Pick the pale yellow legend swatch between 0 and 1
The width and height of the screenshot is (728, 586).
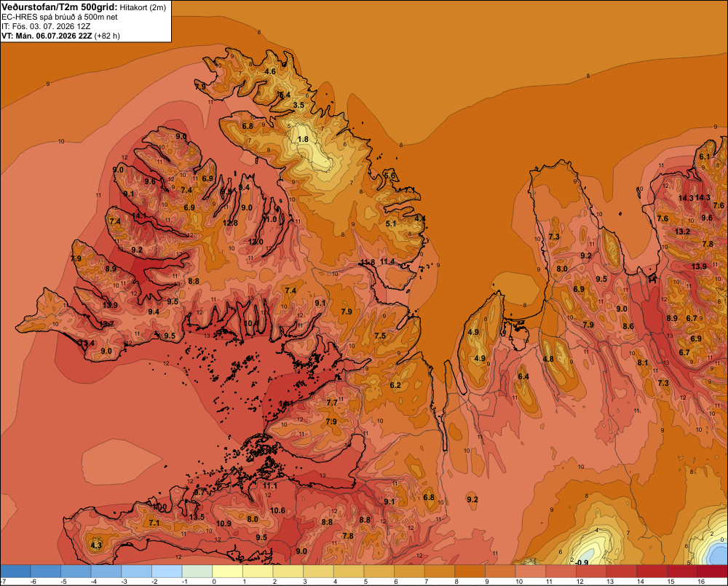click(227, 571)
